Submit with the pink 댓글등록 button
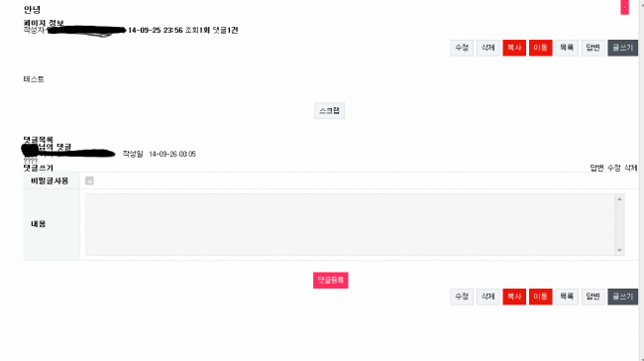 (x=331, y=280)
